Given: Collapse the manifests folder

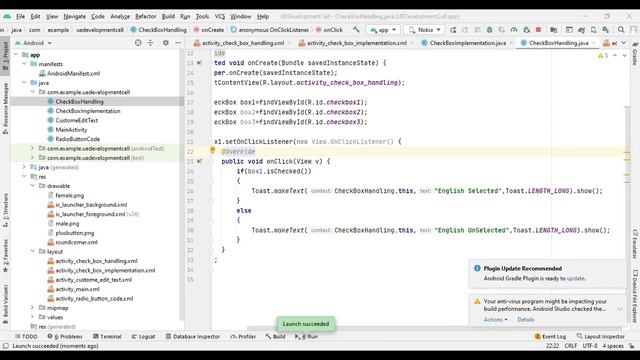Looking at the screenshot, I should point(24,64).
